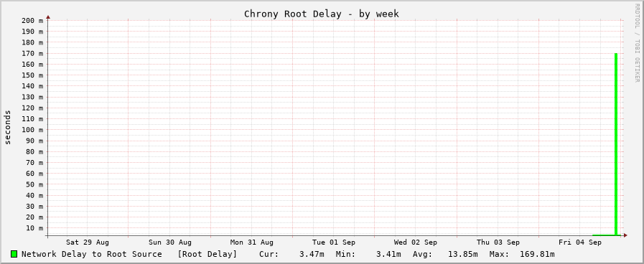Click the "Sun 30 Aug" axis label
The height and width of the screenshot is (264, 644).
pos(169,242)
